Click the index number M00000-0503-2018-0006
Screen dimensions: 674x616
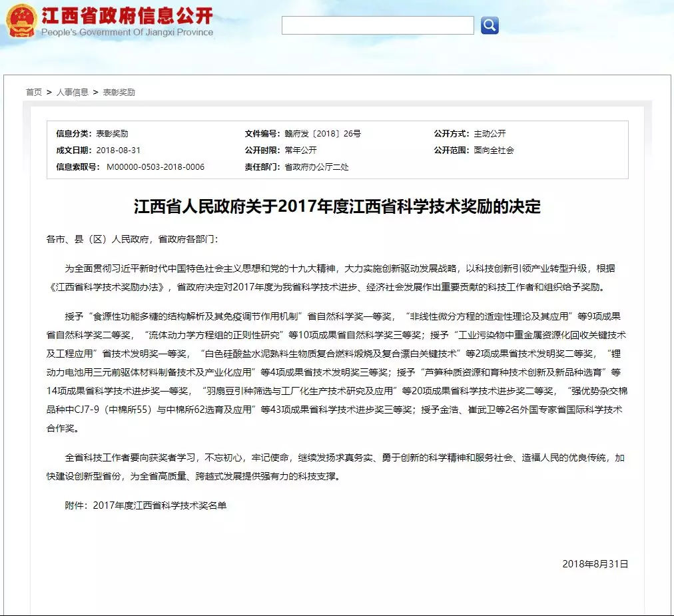(156, 166)
